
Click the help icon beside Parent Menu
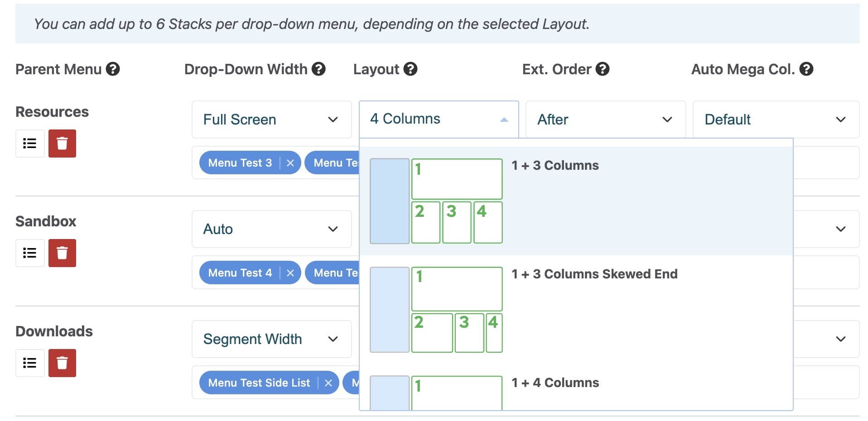tap(113, 69)
